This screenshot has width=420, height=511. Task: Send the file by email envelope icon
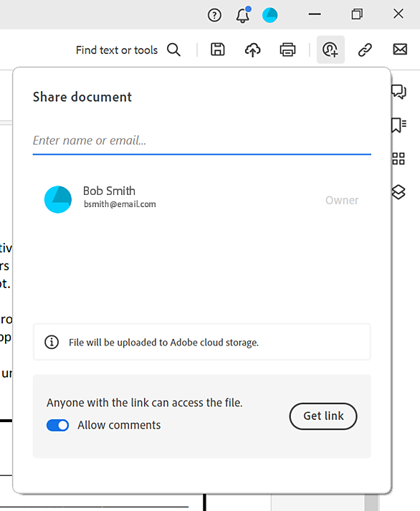coord(400,49)
